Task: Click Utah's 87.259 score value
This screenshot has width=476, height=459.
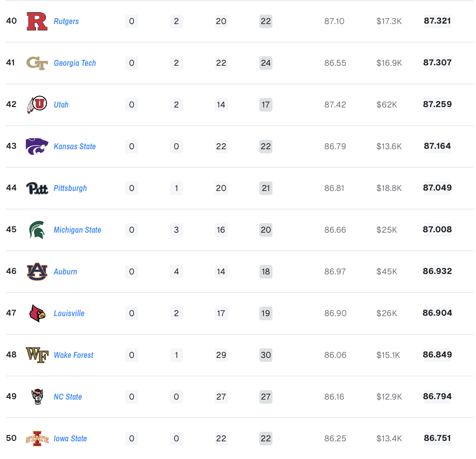Action: click(x=437, y=104)
